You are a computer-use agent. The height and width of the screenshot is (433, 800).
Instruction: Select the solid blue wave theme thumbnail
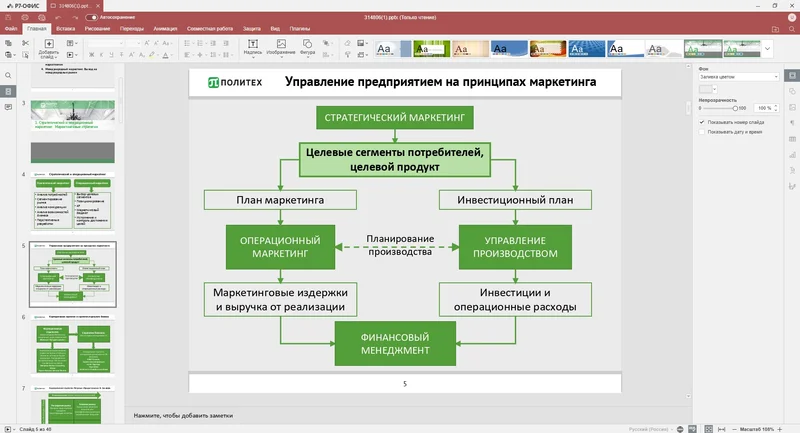(509, 49)
